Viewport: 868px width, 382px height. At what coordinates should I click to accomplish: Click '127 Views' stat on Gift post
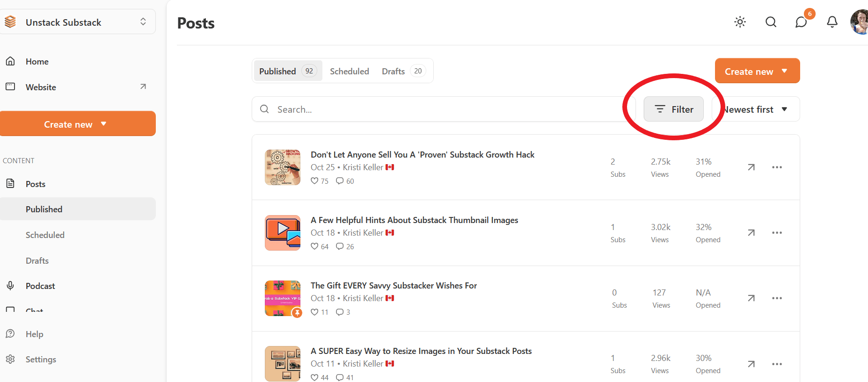coord(661,298)
